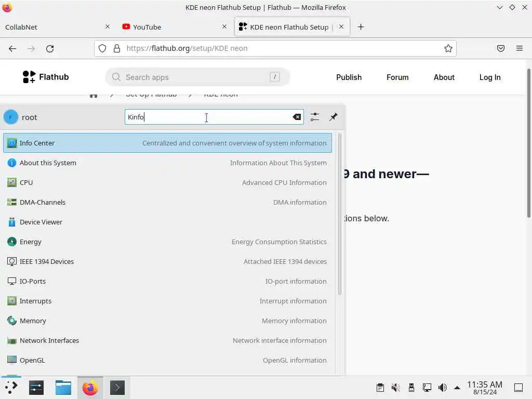Click Network interface information text
The image size is (532, 399).
280,340
